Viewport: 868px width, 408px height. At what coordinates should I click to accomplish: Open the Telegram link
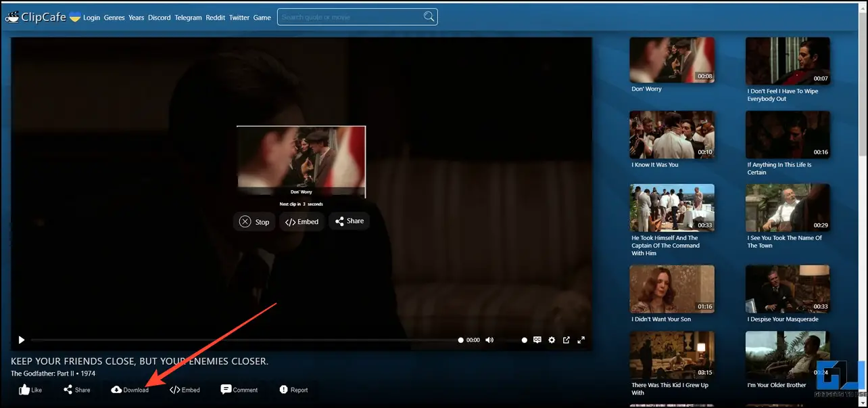point(189,18)
